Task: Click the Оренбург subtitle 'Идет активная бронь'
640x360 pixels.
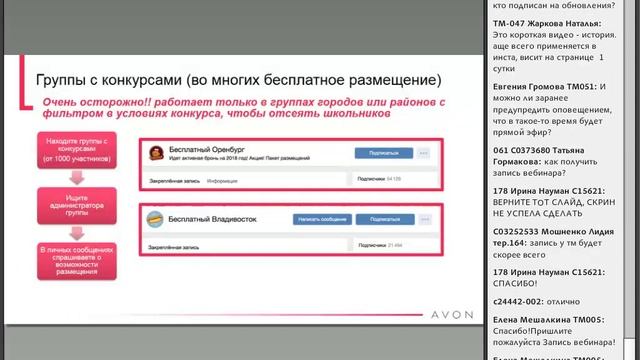Action: click(x=239, y=158)
